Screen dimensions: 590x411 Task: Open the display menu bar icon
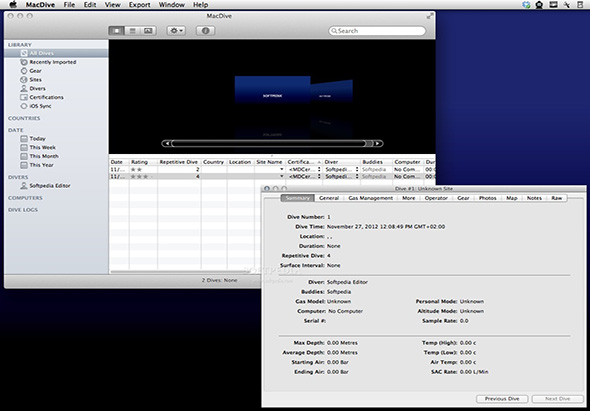(553, 5)
